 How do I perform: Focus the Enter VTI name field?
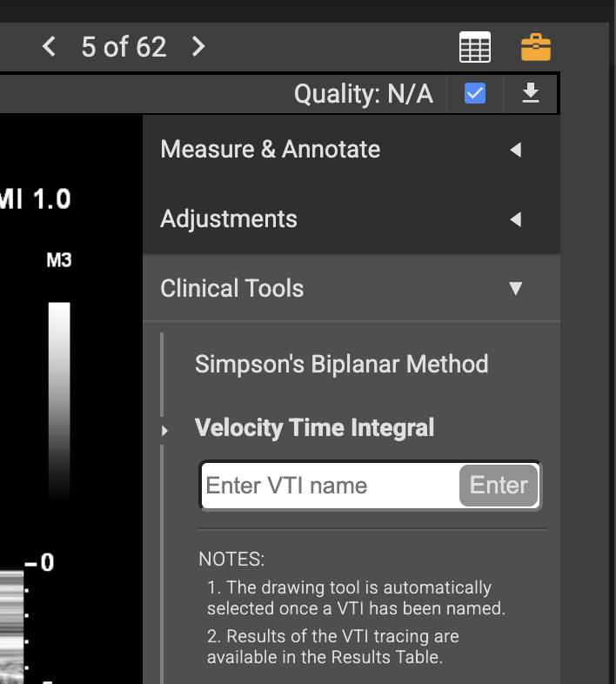coord(331,486)
